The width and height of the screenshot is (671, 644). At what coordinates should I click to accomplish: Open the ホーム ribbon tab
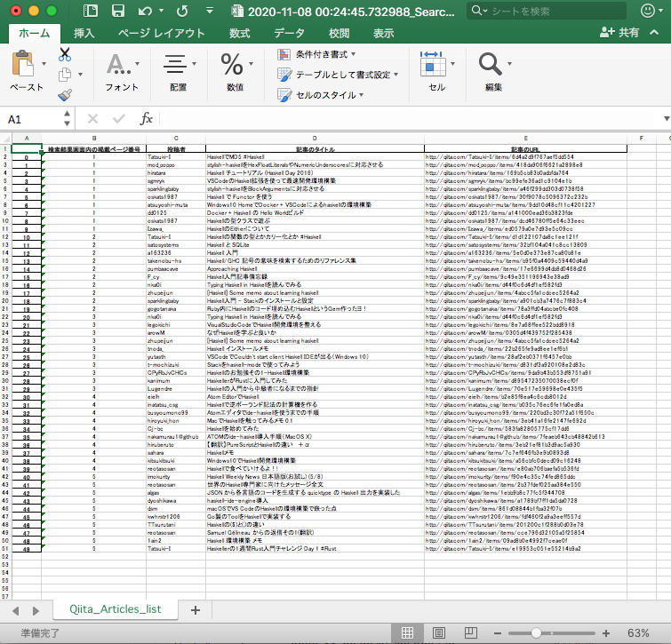coord(35,33)
